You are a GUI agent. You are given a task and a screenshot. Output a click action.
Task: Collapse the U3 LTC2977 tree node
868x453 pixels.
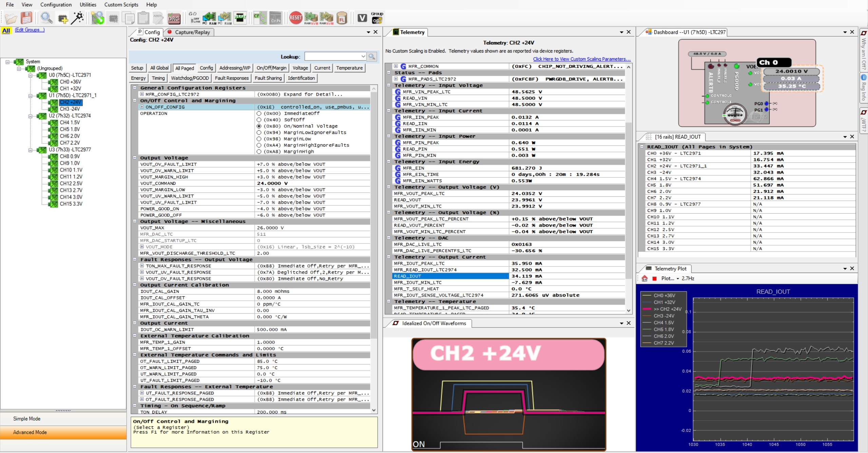[31, 150]
